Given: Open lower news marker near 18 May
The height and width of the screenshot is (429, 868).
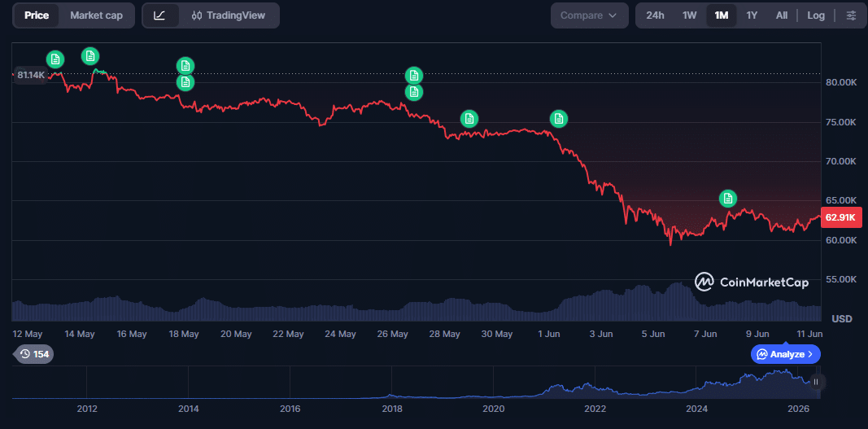Looking at the screenshot, I should click(185, 82).
